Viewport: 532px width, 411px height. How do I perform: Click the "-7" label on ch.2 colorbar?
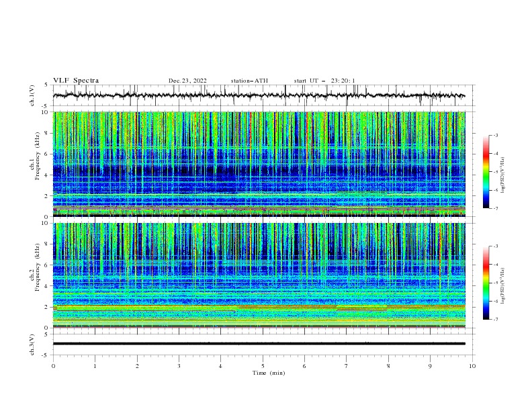(x=496, y=319)
